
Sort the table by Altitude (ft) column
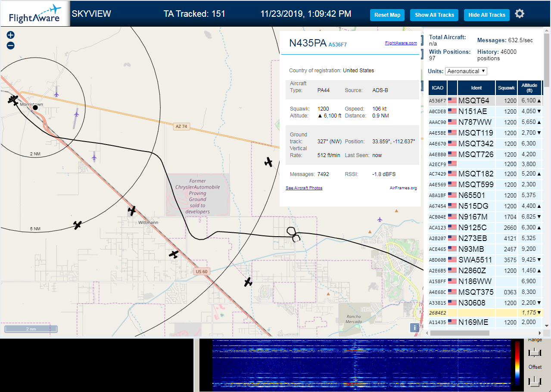click(x=529, y=88)
